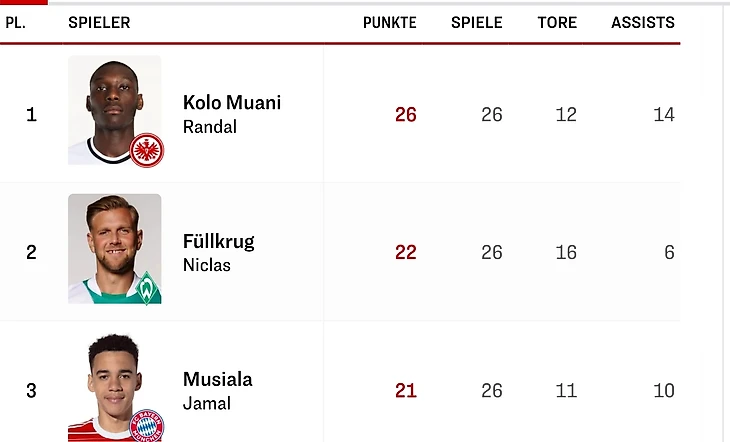Screen dimensions: 730x442
Task: Click the Werder Bremen club badge
Action: pos(147,288)
